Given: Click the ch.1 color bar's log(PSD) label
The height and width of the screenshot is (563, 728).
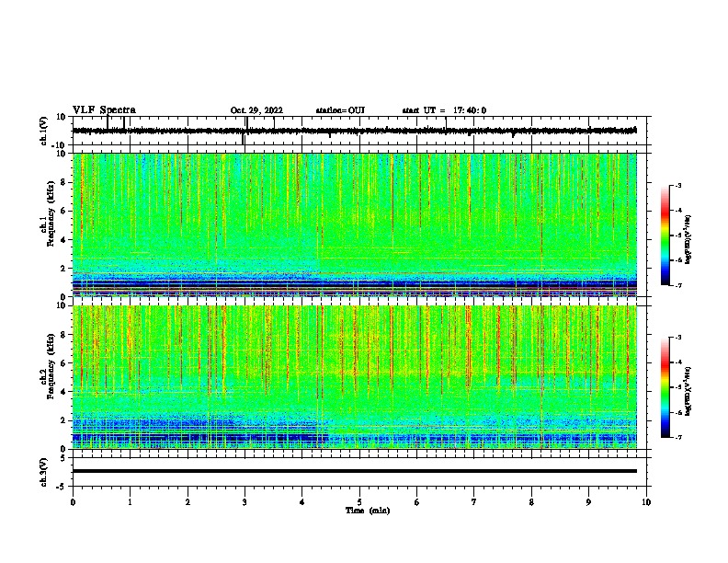Looking at the screenshot, I should pyautogui.click(x=688, y=239).
